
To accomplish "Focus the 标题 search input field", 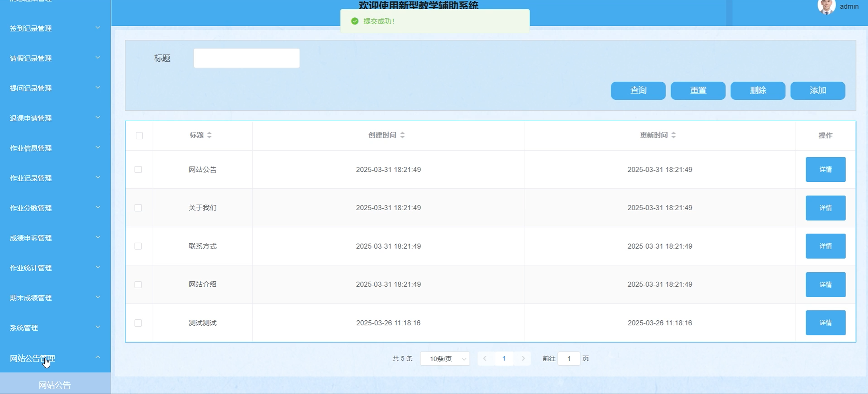I will (246, 58).
